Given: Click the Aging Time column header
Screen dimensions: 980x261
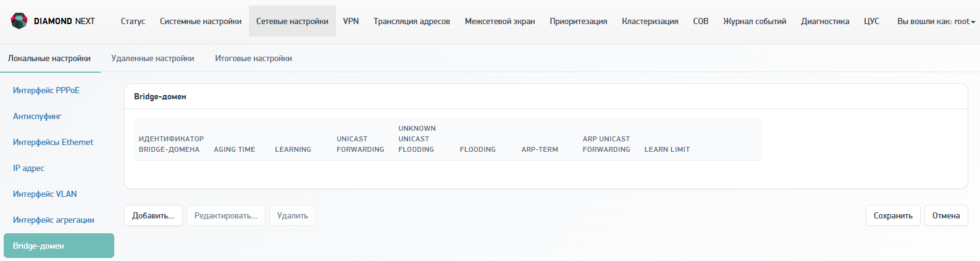Looking at the screenshot, I should tap(235, 149).
